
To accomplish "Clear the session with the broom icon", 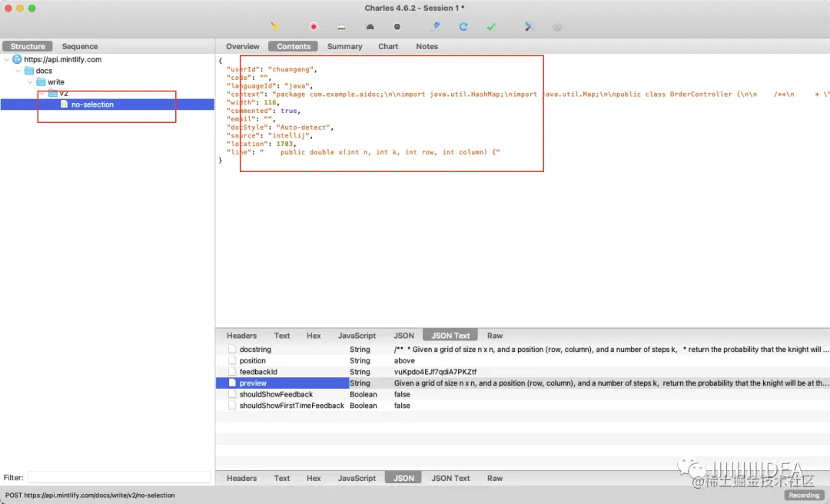I will (274, 26).
